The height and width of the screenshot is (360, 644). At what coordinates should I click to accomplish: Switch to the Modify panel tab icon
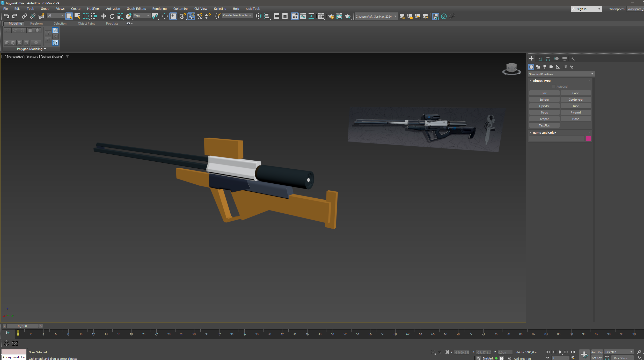tap(540, 59)
